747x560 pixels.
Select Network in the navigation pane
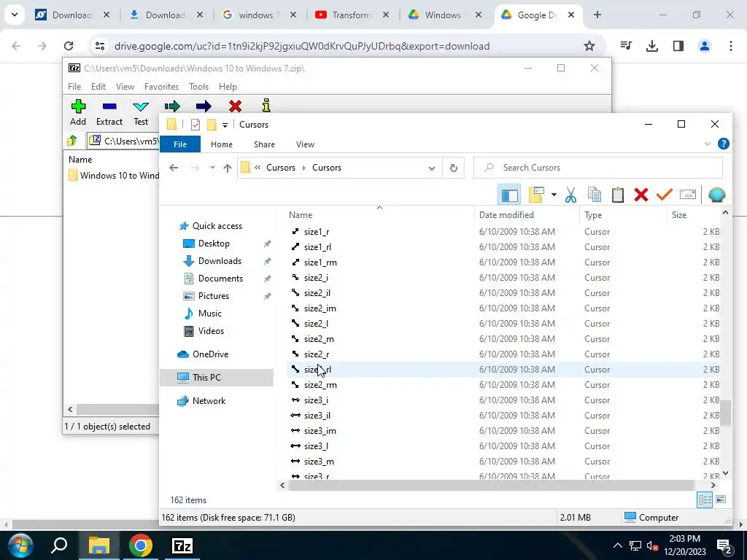[x=209, y=401]
